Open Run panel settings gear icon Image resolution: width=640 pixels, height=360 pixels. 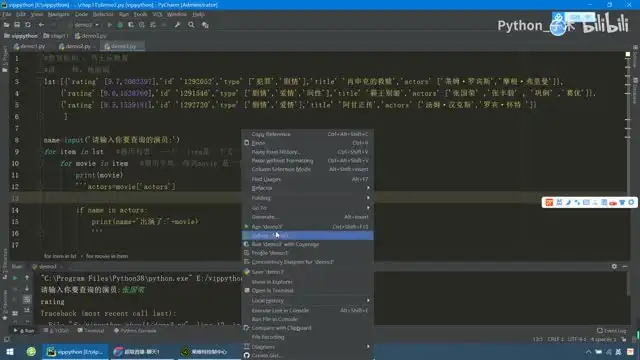614,267
